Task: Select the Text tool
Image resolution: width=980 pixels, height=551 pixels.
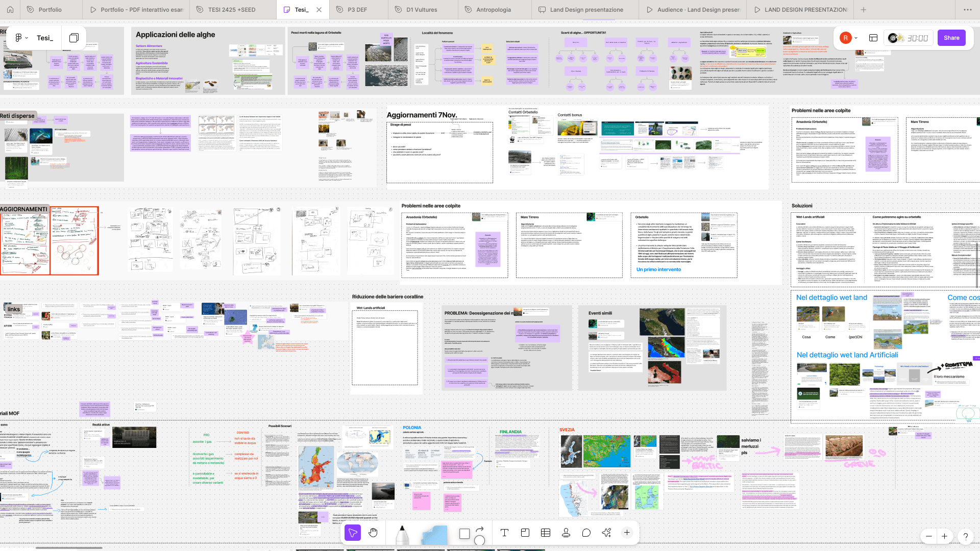Action: (x=504, y=533)
